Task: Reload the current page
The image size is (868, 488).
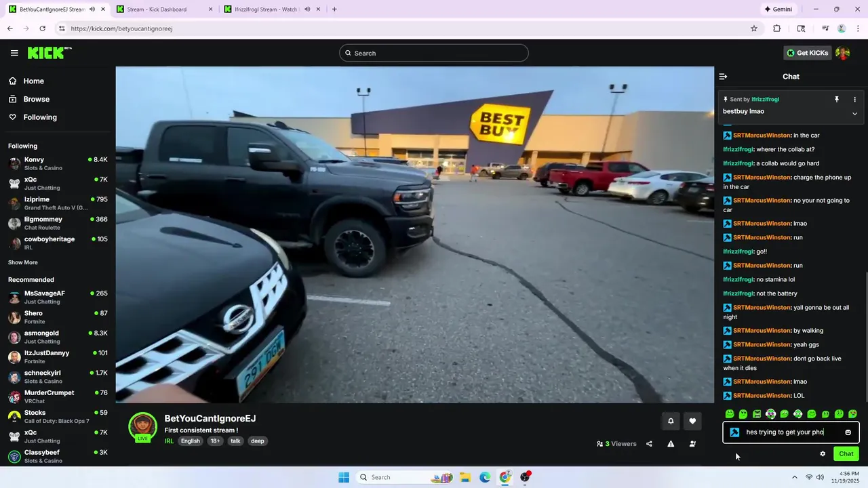Action: [43, 28]
